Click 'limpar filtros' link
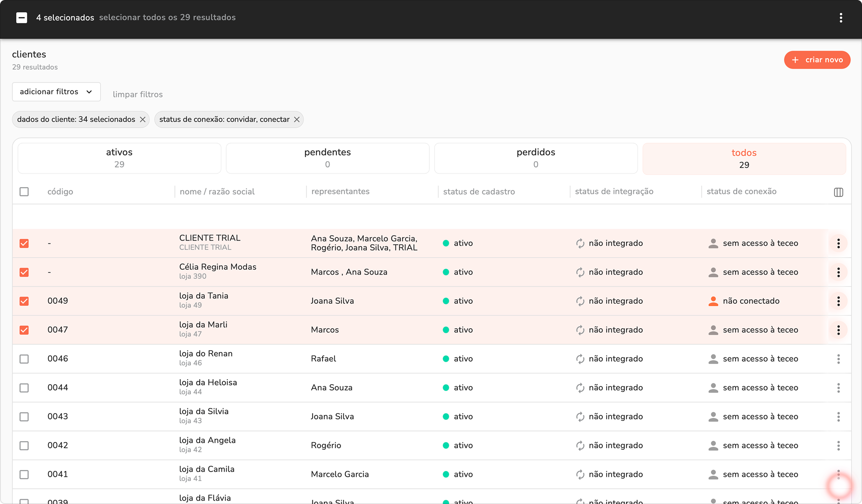Viewport: 862px width, 504px height. click(x=138, y=94)
